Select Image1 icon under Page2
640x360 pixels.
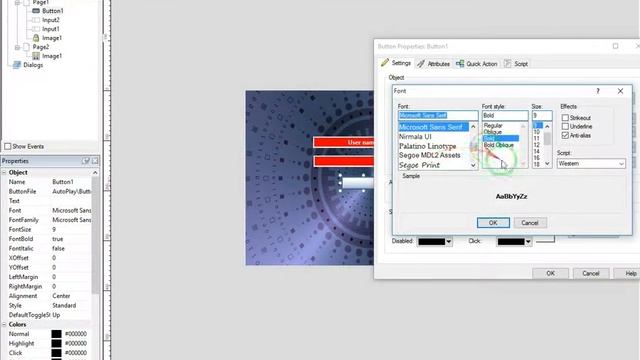point(36,56)
